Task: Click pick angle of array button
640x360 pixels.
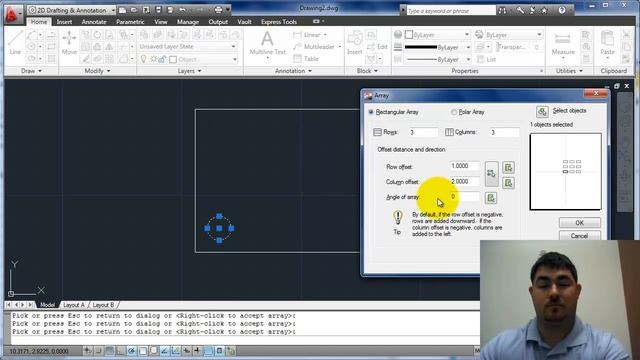Action: coord(491,198)
